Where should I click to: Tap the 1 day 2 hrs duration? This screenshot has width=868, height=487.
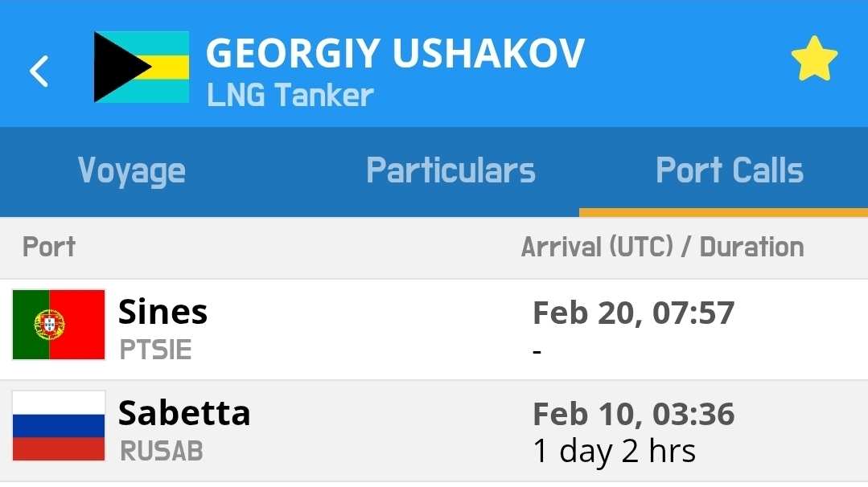pyautogui.click(x=615, y=452)
